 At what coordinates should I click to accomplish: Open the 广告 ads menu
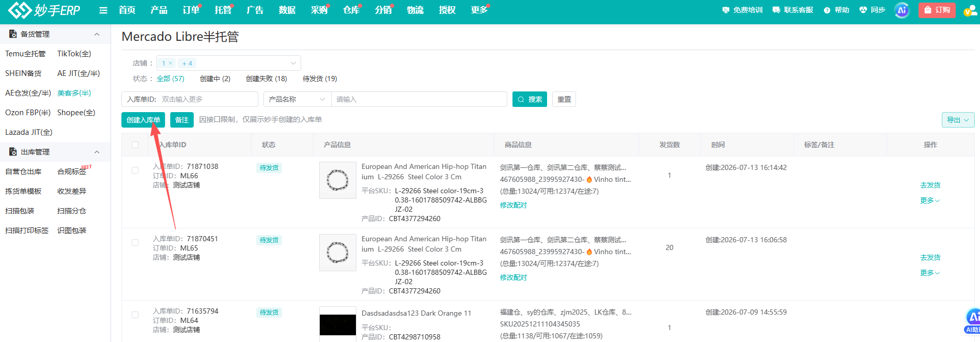point(255,10)
